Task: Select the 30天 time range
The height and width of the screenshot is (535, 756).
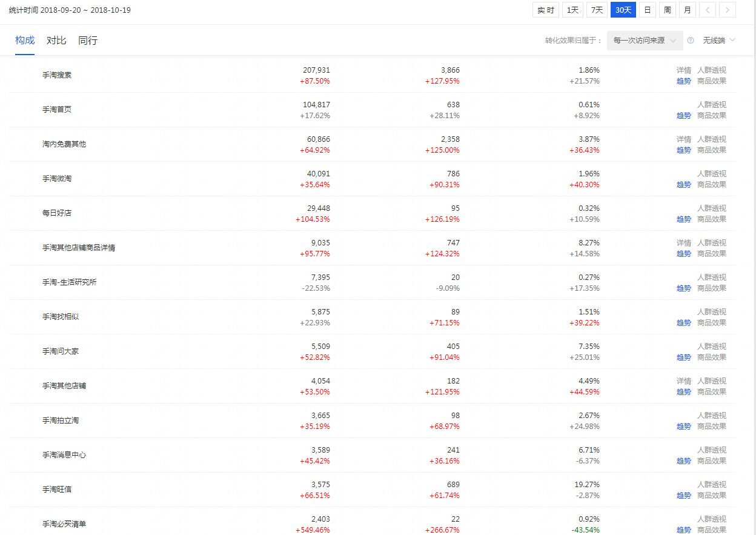Action: pyautogui.click(x=623, y=10)
